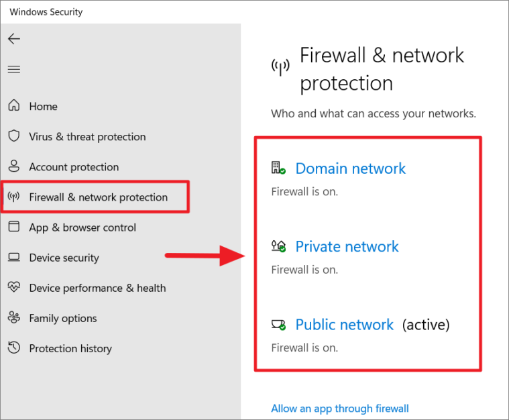
Task: Click the back arrow icon
Action: pos(14,39)
